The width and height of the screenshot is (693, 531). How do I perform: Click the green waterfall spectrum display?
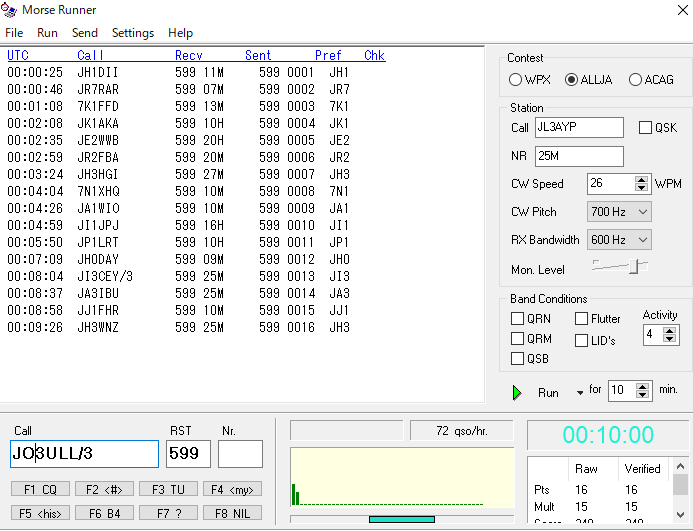(402, 478)
